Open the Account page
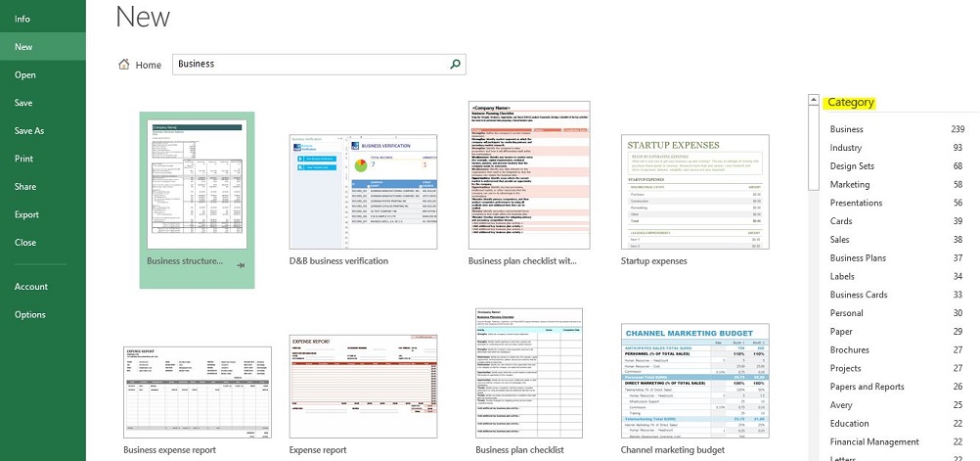980x461 pixels. coord(43,287)
